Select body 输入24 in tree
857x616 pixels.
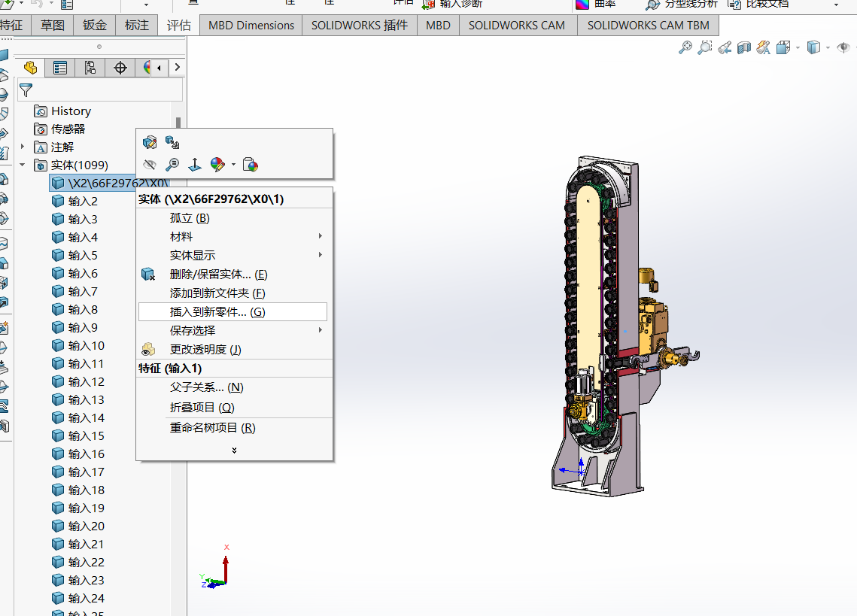pos(78,598)
